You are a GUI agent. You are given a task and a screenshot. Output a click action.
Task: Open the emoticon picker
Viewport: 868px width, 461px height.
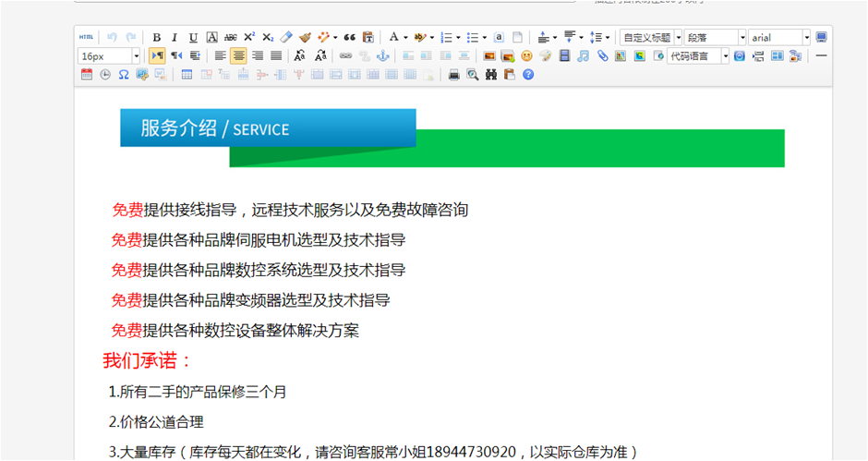click(x=526, y=55)
